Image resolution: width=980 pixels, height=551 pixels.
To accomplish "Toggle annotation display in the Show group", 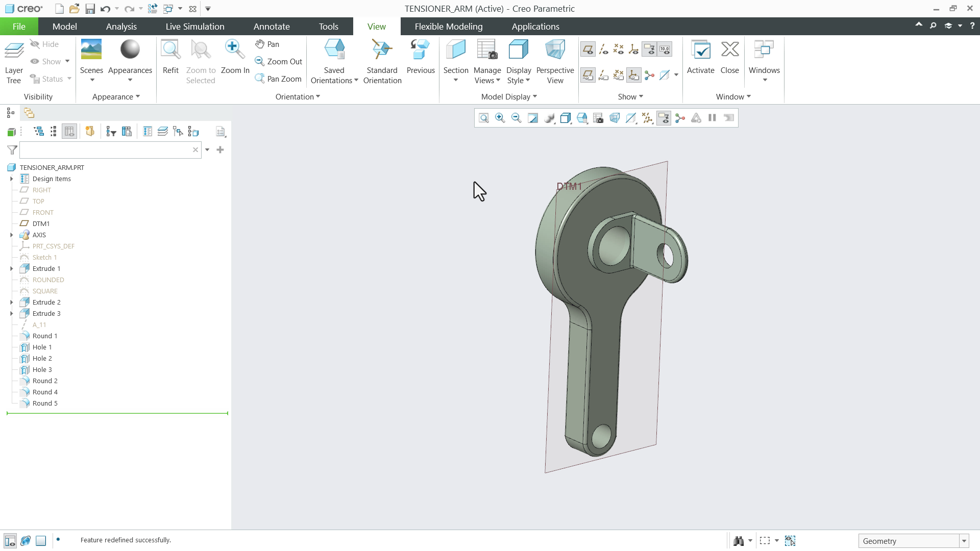I will [649, 49].
